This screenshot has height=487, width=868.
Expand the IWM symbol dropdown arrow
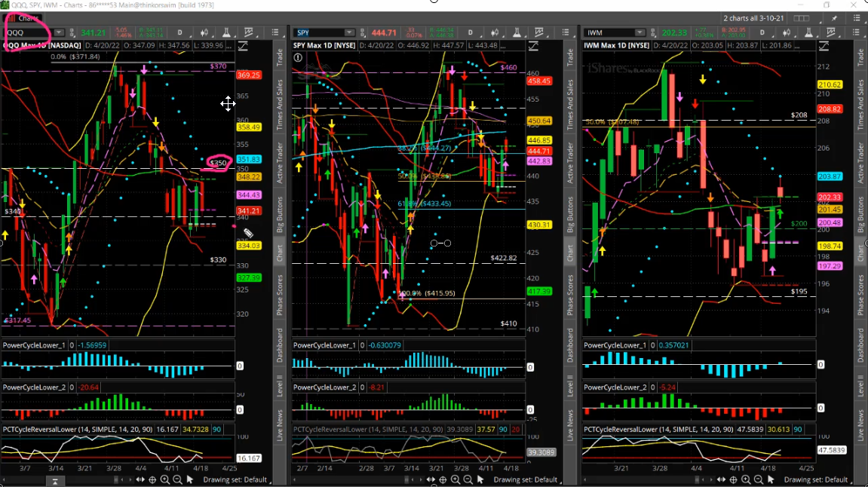click(639, 32)
